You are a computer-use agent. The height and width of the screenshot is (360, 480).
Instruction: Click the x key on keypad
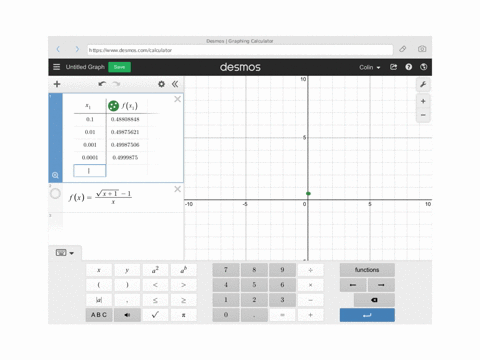tap(99, 270)
